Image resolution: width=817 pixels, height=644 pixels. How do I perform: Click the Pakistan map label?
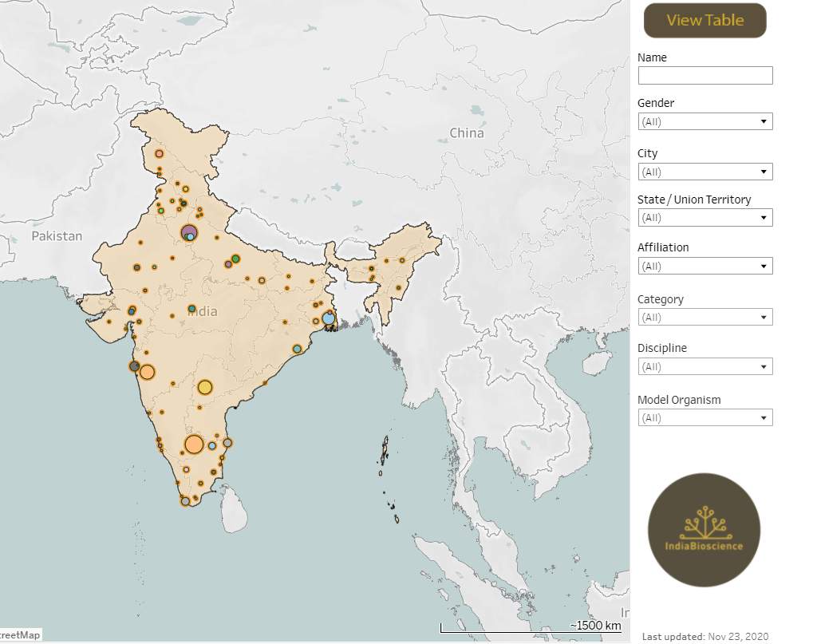click(57, 236)
